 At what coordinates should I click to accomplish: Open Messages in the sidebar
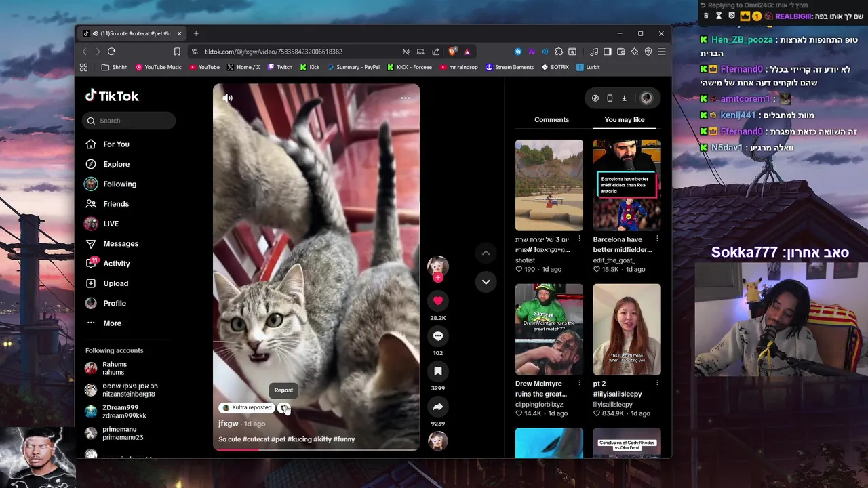point(121,244)
